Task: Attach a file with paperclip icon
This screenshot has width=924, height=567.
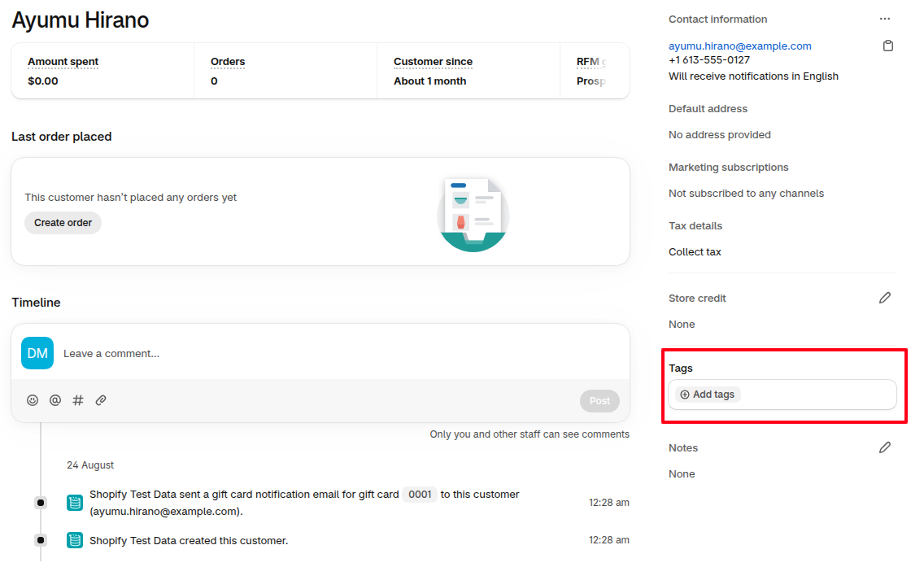Action: tap(101, 400)
